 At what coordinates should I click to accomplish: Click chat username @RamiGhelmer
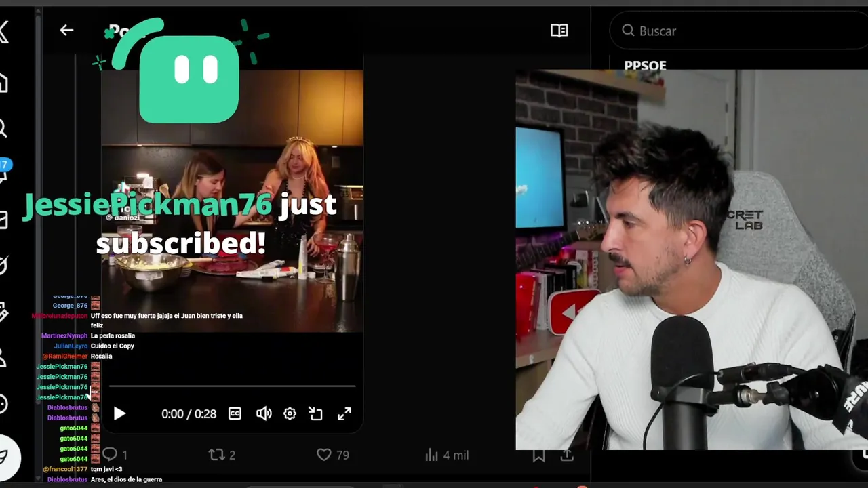[x=65, y=356]
